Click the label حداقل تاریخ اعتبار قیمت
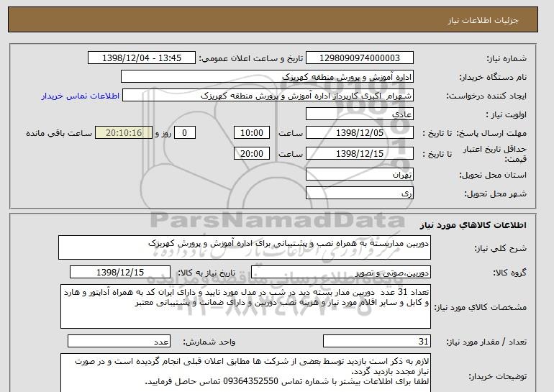This screenshot has width=554, height=392. [x=495, y=154]
